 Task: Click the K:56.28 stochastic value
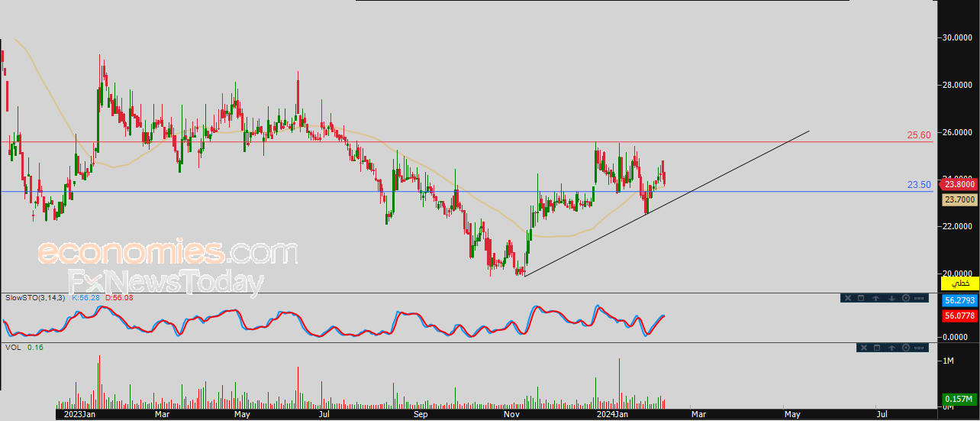87,296
